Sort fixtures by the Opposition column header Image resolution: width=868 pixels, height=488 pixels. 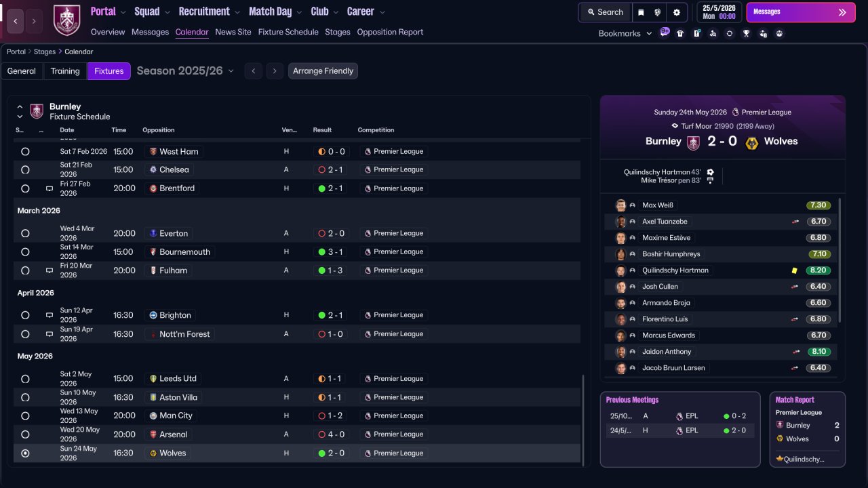pos(159,130)
